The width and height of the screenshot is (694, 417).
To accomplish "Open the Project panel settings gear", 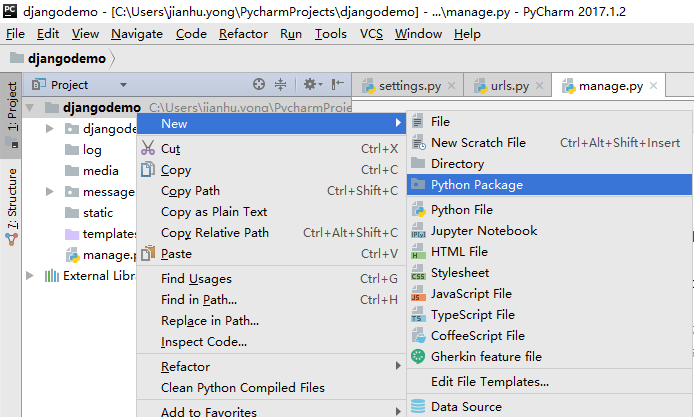I will coord(310,85).
